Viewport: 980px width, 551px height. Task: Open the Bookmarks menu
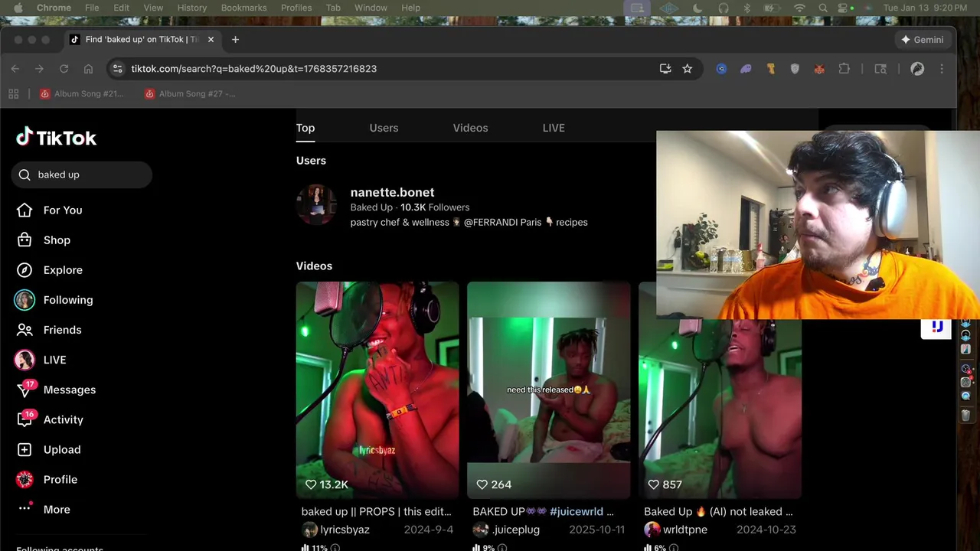[x=243, y=8]
